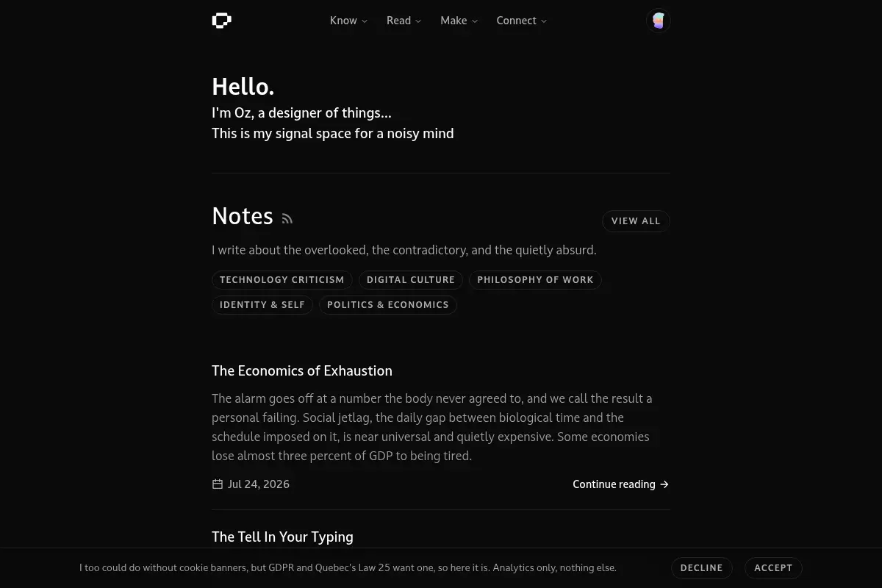Open The Tell In Your Typing post
This screenshot has height=588, width=882.
282,537
